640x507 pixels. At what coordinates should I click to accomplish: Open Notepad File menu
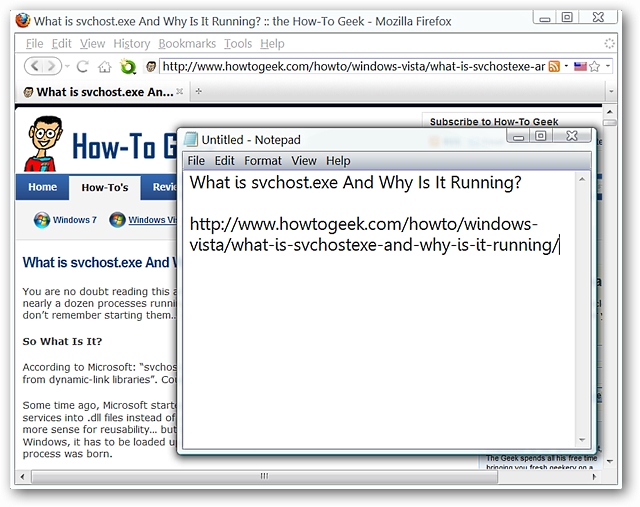point(196,161)
